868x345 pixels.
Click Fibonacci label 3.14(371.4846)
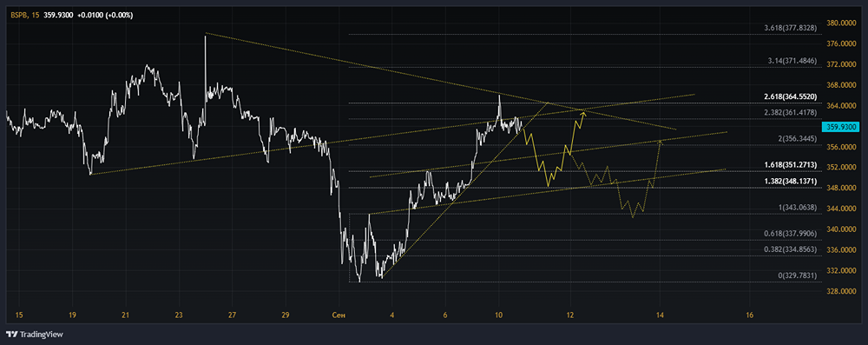pos(792,61)
